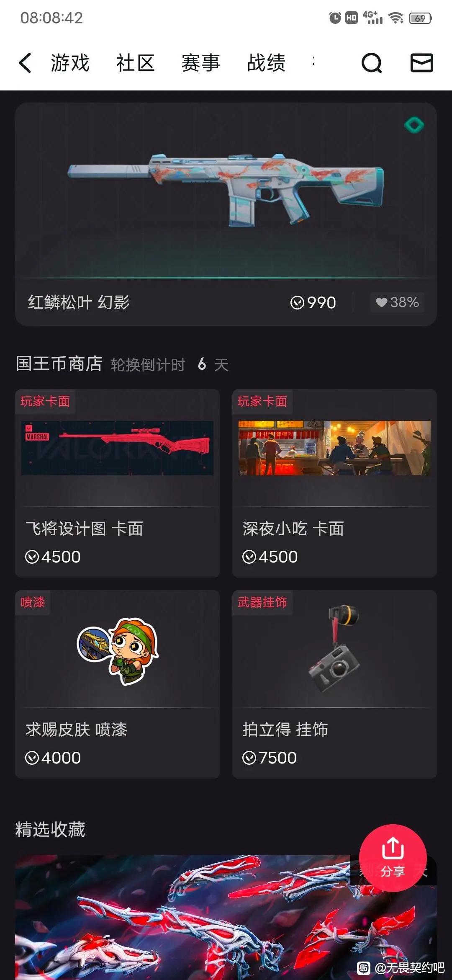Switch to the 游戏 tab
This screenshot has width=452, height=980.
coord(70,63)
